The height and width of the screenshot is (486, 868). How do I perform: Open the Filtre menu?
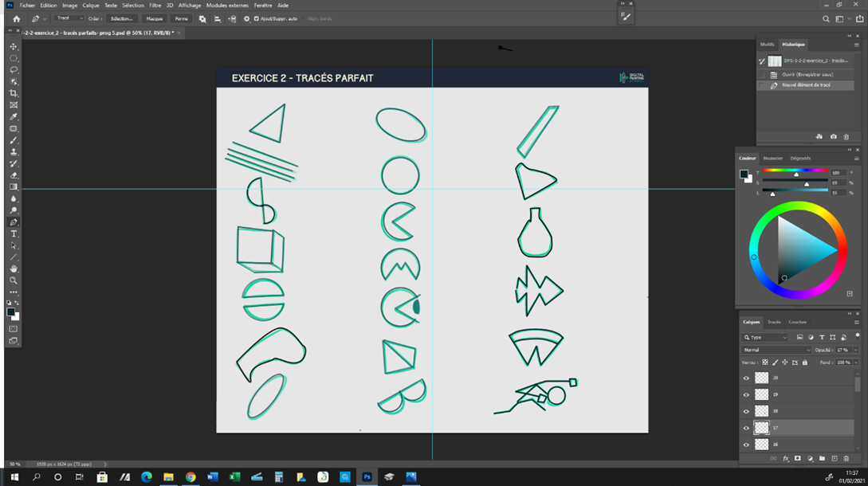155,6
